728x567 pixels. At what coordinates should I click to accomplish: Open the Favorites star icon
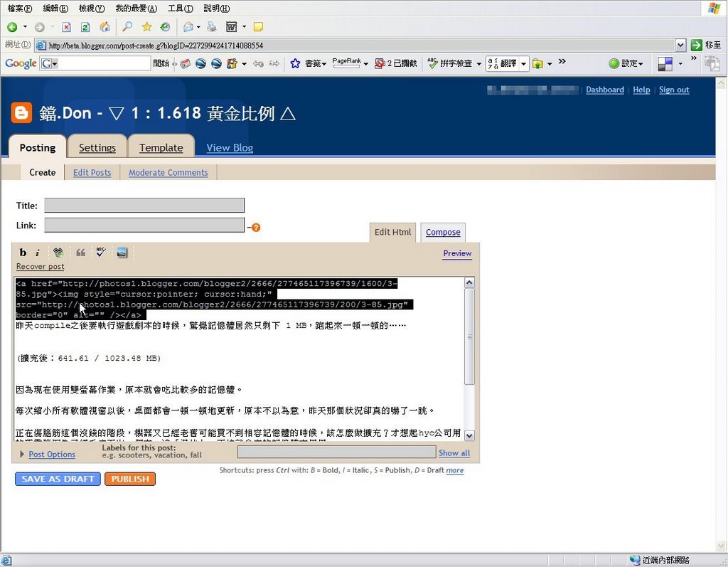pos(146,27)
